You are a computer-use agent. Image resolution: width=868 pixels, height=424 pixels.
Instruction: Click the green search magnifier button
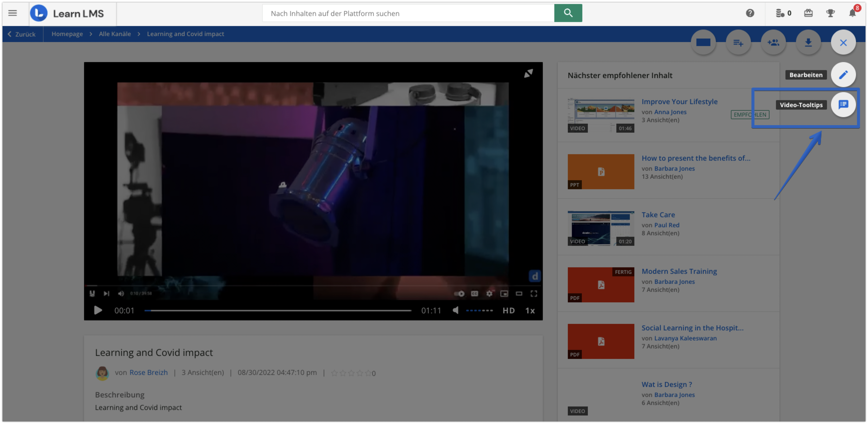(x=568, y=13)
